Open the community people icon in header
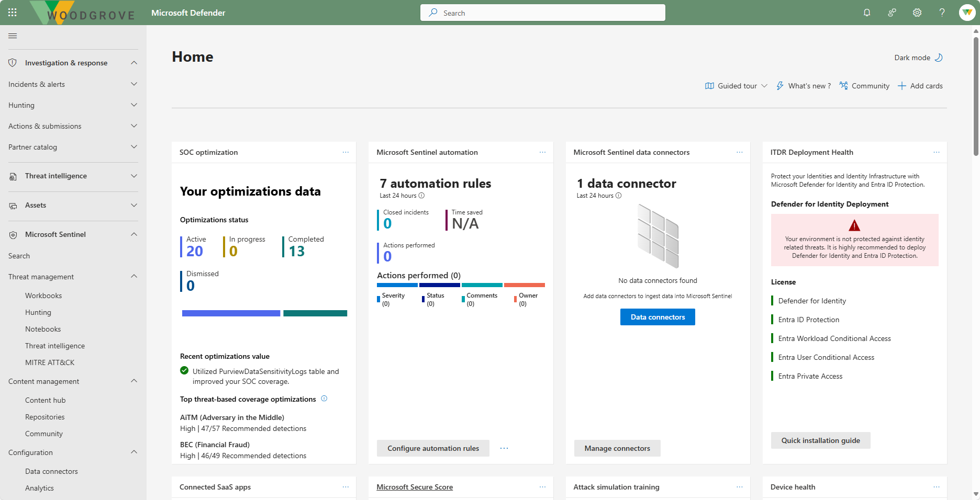This screenshot has height=500, width=980. pos(892,13)
